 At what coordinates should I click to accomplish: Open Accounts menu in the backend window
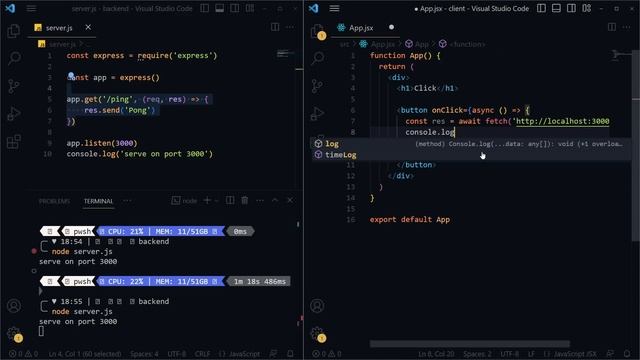[x=14, y=306]
